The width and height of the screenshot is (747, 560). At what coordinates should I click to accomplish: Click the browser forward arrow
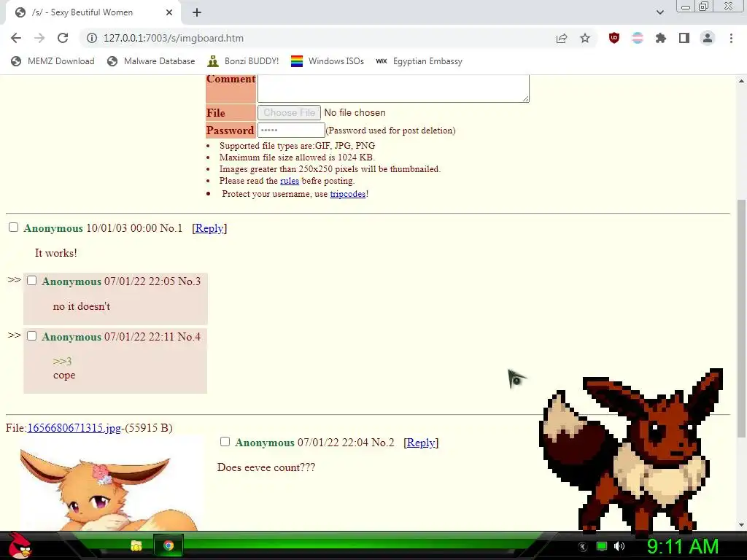(x=39, y=38)
